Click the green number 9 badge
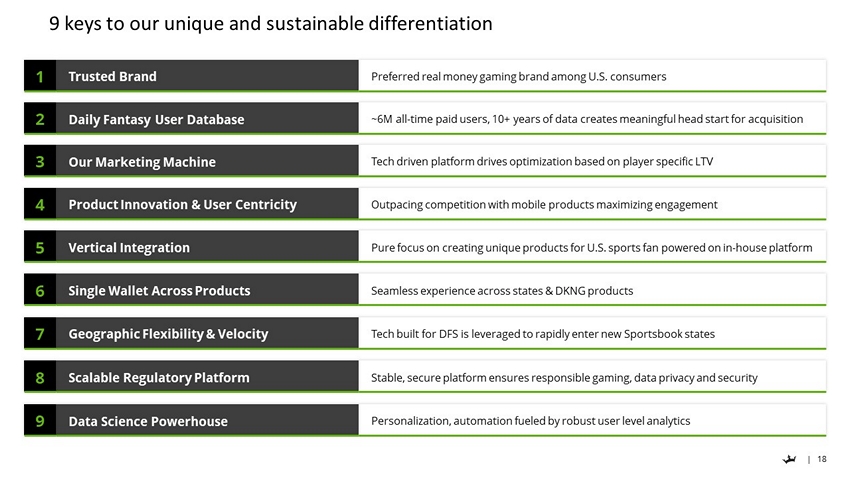 (39, 421)
